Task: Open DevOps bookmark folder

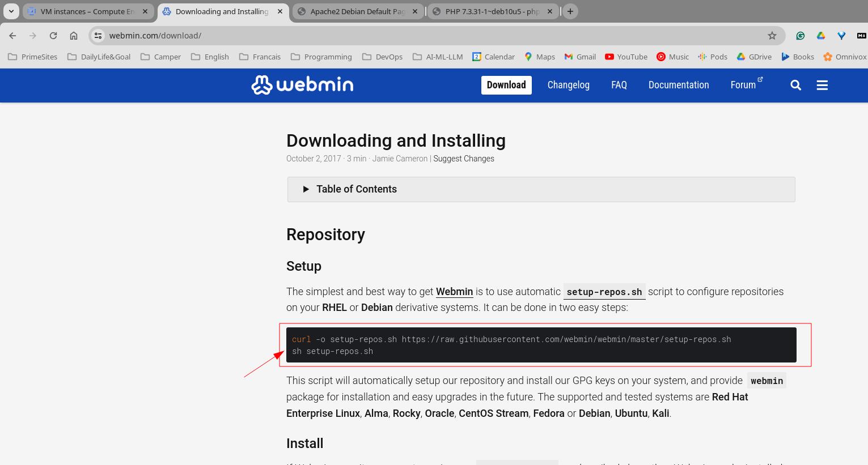Action: tap(382, 57)
